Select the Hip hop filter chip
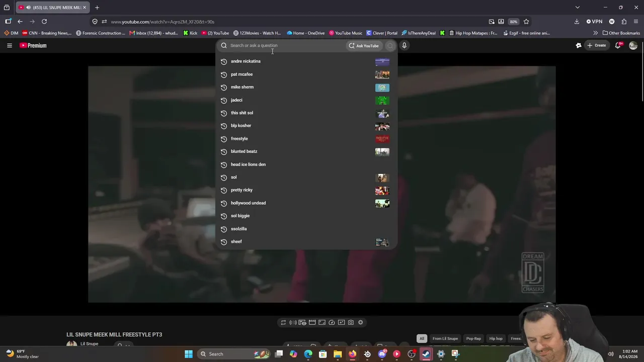The width and height of the screenshot is (644, 362). click(x=496, y=338)
